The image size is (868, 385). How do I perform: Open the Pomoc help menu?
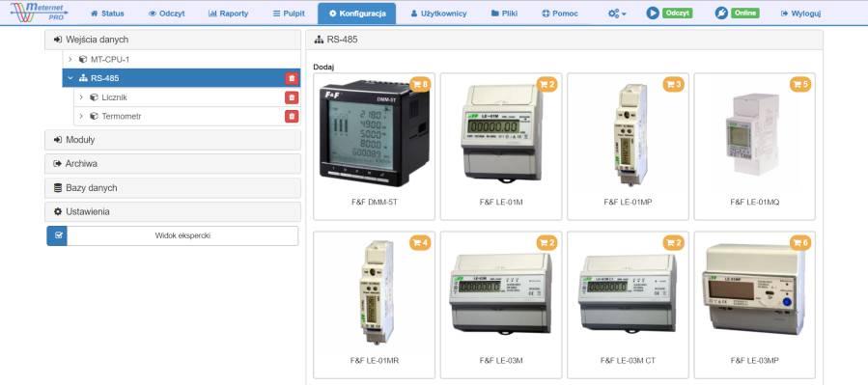point(560,14)
